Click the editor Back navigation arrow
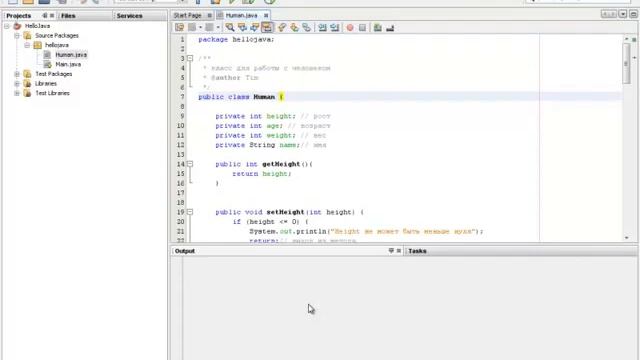 coord(192,27)
